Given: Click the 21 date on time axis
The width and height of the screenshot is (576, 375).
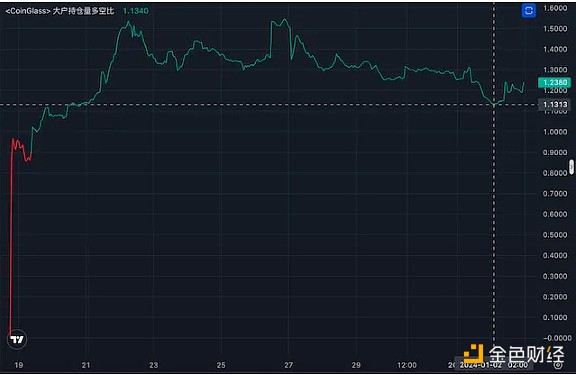Looking at the screenshot, I should [86, 365].
